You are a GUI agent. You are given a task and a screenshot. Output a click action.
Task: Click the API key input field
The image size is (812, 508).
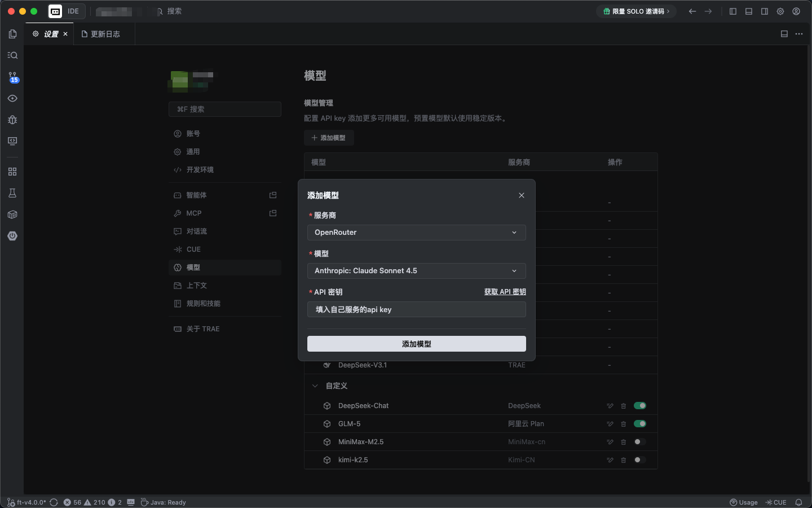point(416,309)
